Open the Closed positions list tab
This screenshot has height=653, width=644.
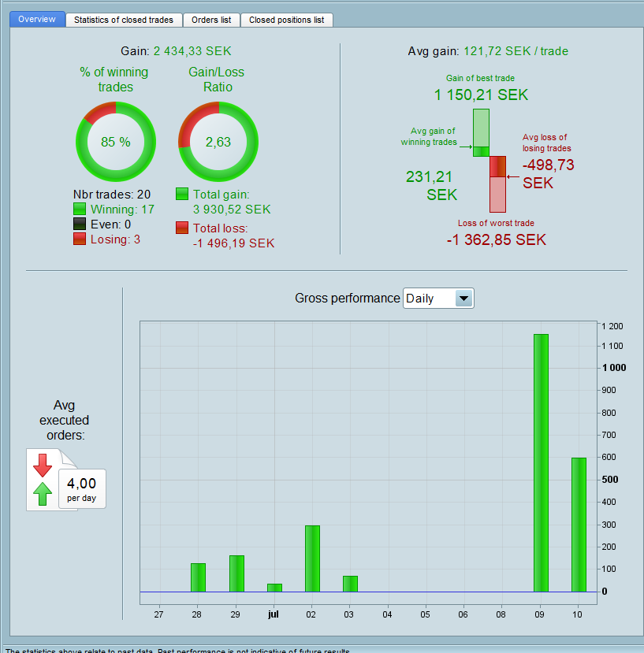[286, 20]
